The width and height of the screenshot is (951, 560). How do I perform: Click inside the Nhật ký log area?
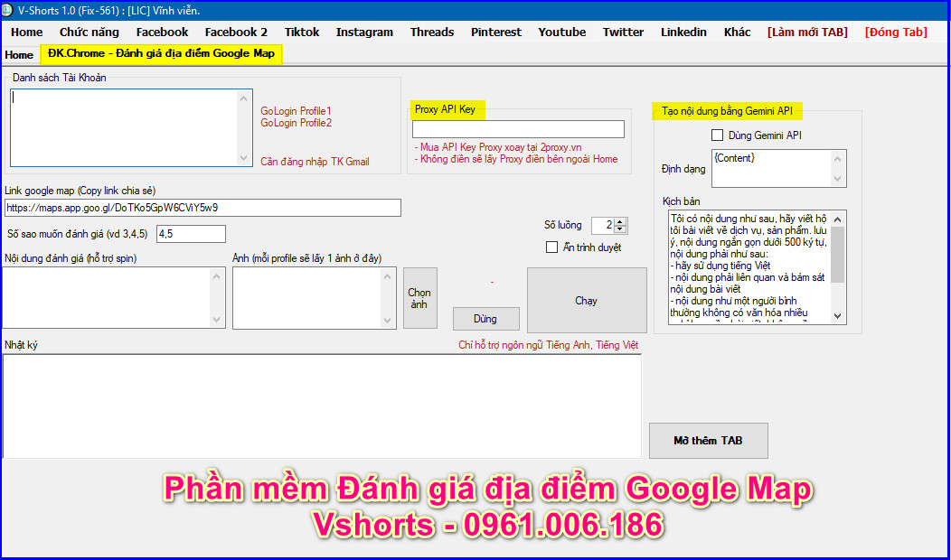tap(322, 406)
